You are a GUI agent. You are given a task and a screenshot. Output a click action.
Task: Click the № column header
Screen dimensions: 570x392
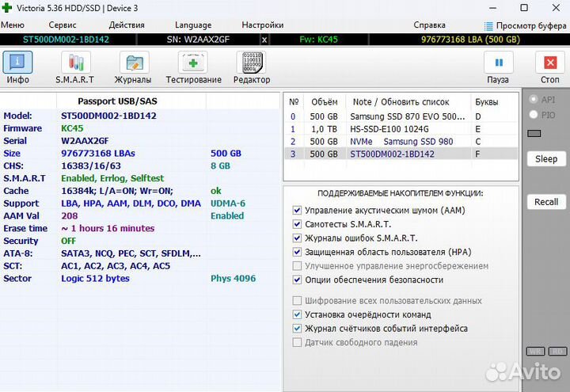pyautogui.click(x=294, y=102)
